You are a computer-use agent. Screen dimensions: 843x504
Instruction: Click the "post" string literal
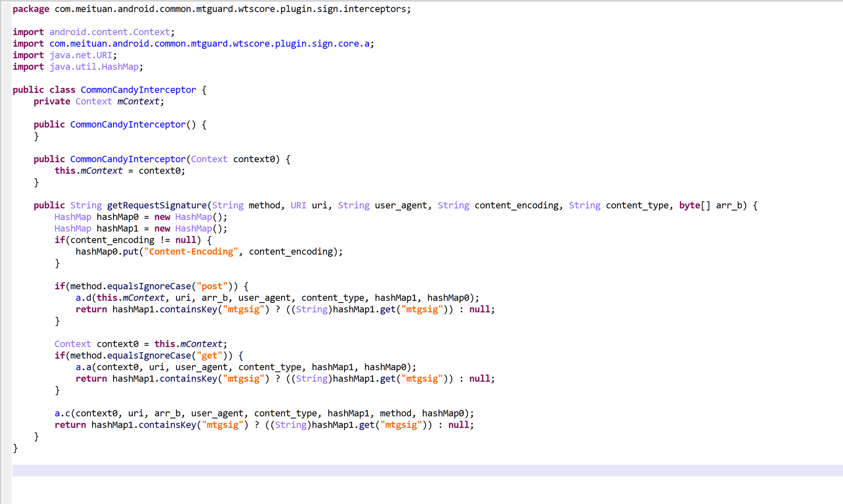click(212, 286)
